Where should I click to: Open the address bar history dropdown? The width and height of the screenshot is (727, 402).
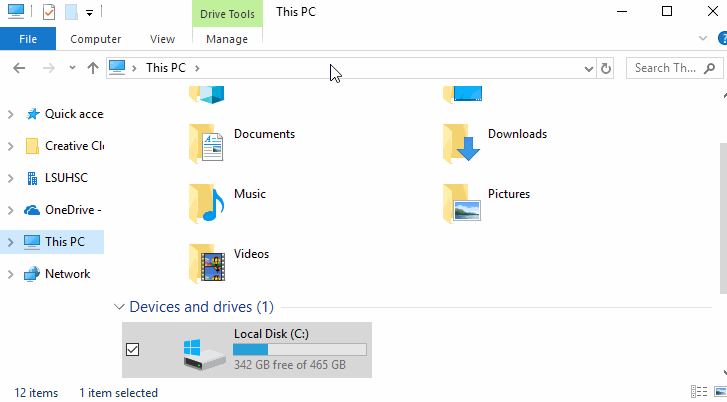pos(588,68)
